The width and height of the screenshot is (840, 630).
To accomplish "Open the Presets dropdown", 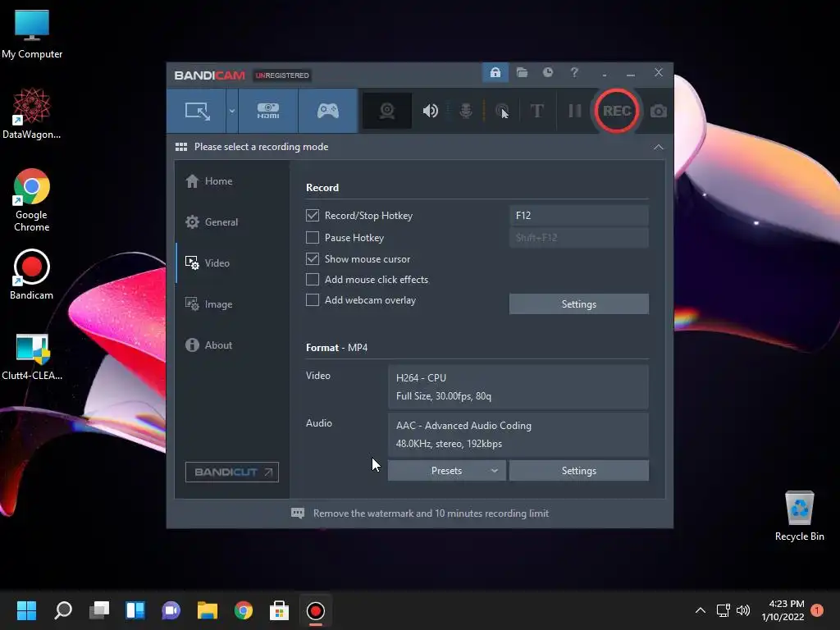I will pos(446,470).
